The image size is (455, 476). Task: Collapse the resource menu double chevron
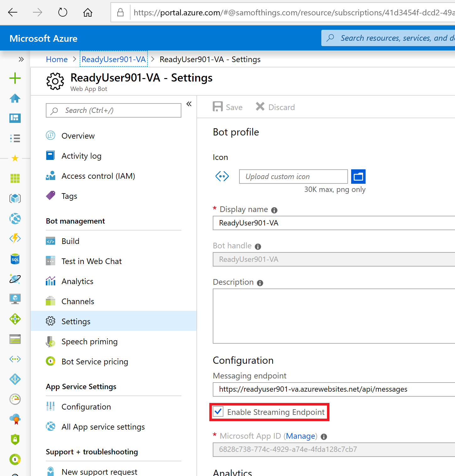(x=189, y=104)
